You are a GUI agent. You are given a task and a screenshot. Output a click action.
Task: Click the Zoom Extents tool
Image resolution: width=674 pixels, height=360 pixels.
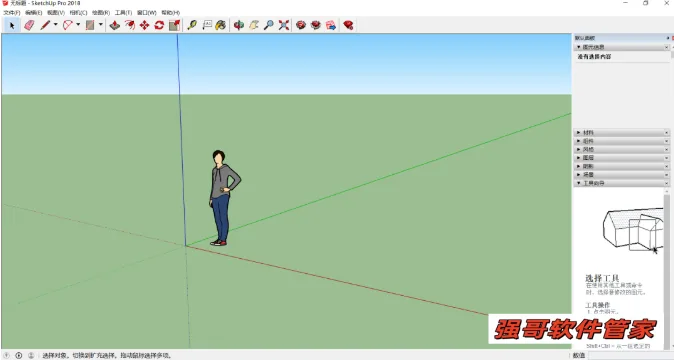[284, 25]
